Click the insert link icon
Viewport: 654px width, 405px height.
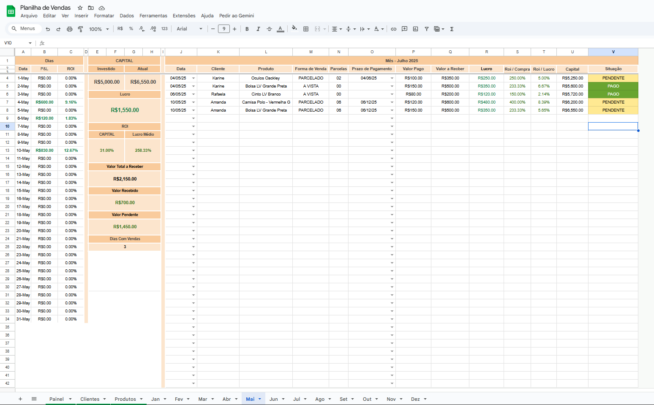(x=393, y=29)
